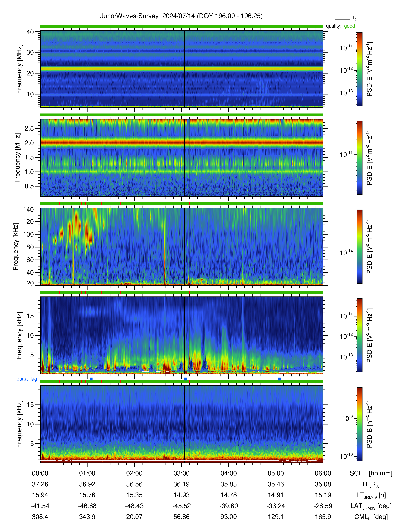Viewport: 411px width, 532px height.
Task: Click the green 'good' quality label
Action: 349,26
